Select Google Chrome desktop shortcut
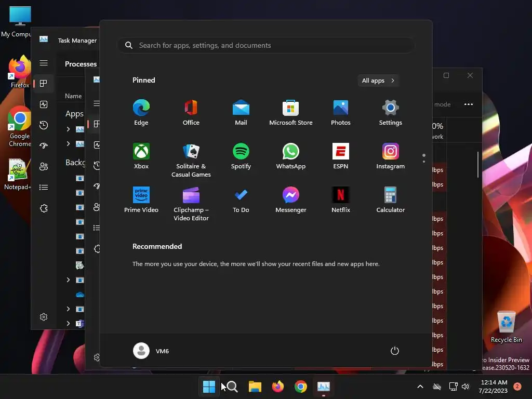This screenshot has width=532, height=399. pos(20,127)
